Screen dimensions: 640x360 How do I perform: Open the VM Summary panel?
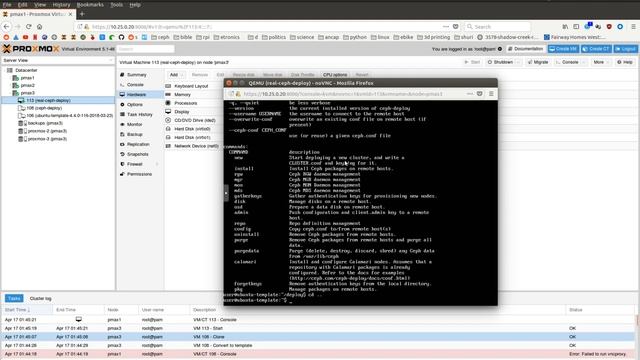click(x=137, y=75)
